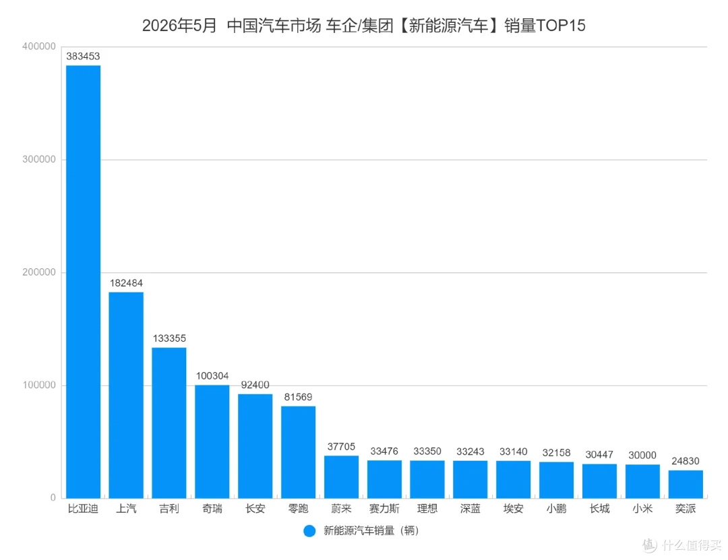
Task: Click the y-axis tick 100000
Action: click(x=39, y=385)
